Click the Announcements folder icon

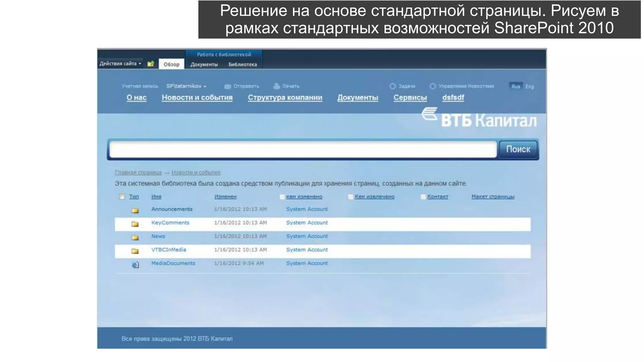point(135,210)
